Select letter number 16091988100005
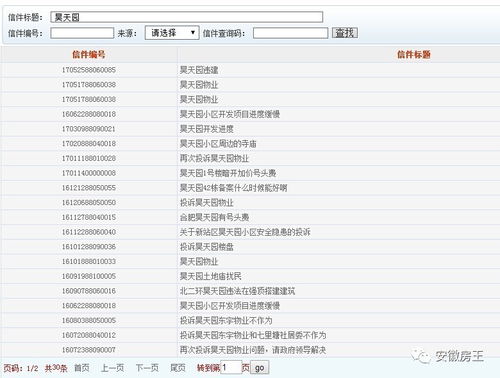 coord(89,276)
